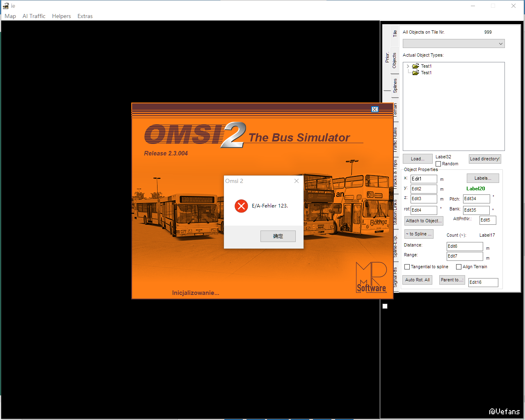Close the Omsi 2 error dialog
Image resolution: width=525 pixels, height=420 pixels.
(297, 181)
